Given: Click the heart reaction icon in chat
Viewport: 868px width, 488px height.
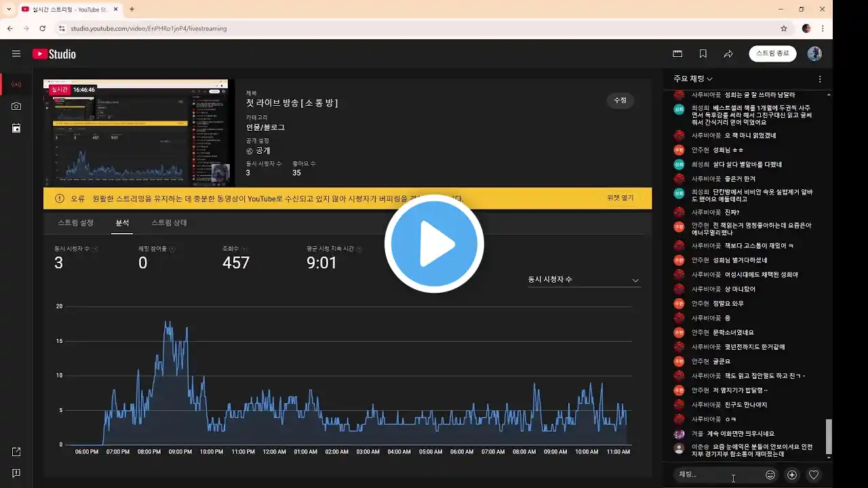Looking at the screenshot, I should [814, 475].
